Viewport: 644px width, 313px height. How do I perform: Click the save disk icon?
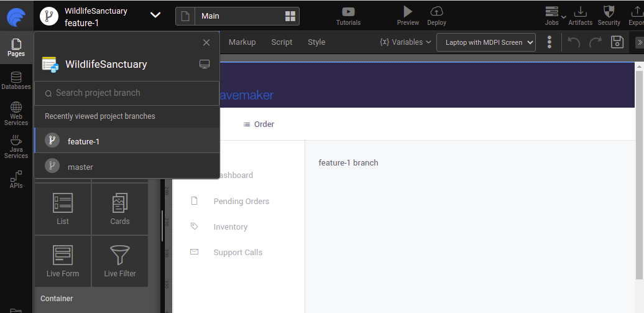pos(617,42)
